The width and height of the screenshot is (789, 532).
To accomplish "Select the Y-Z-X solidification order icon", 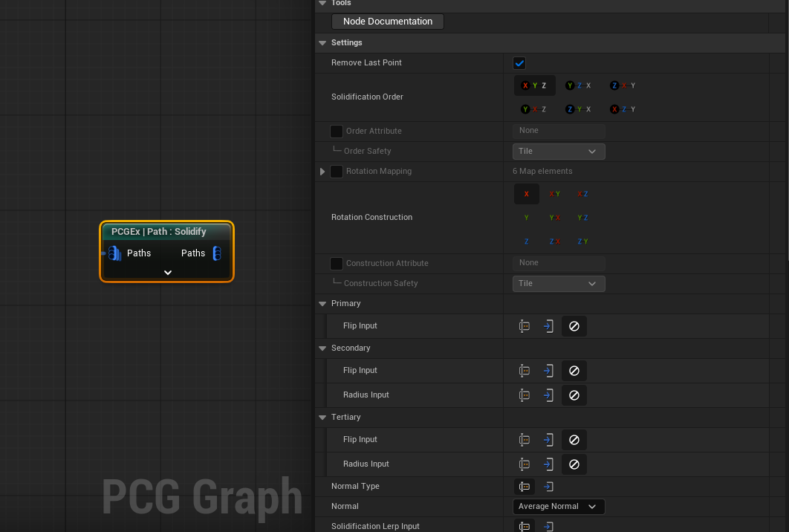I will pos(578,85).
